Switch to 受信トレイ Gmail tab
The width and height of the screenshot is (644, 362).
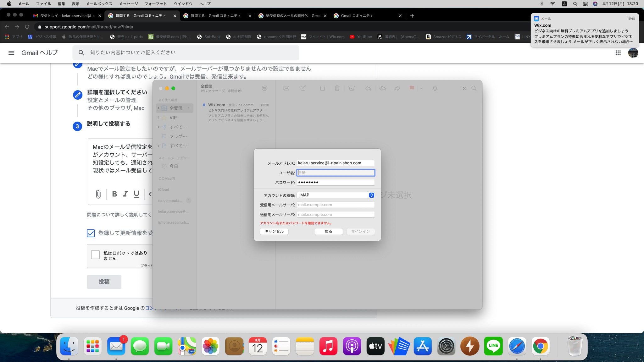(x=67, y=16)
